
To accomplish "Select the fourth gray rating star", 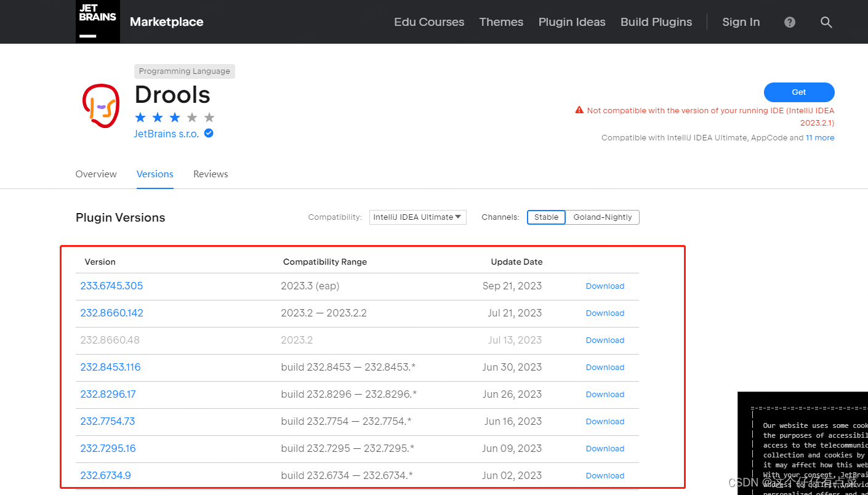I will [191, 116].
